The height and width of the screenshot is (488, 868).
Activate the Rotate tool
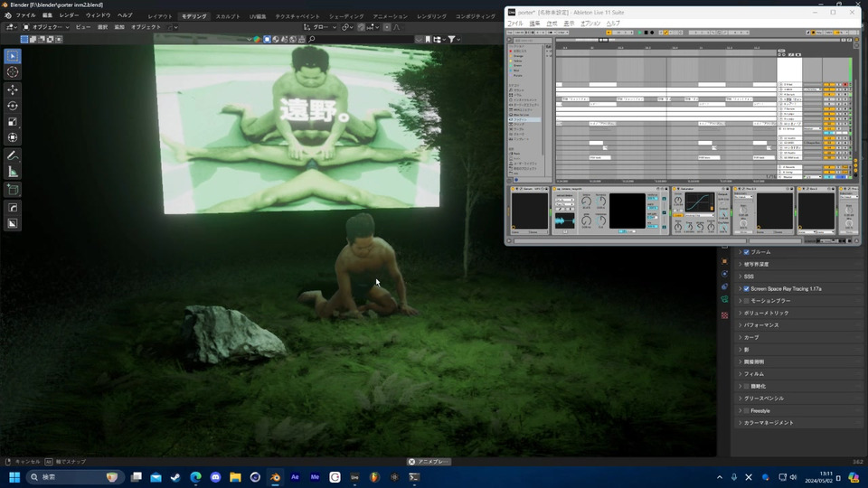(13, 106)
